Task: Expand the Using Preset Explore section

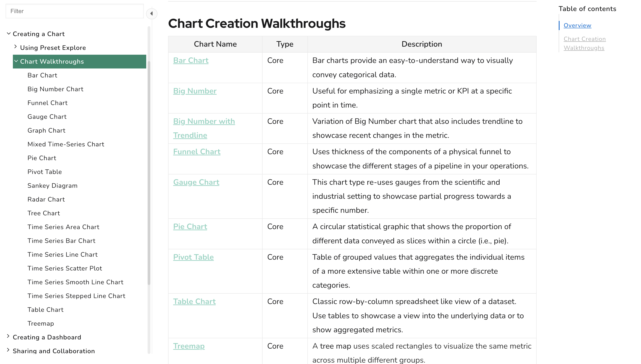Action: click(15, 47)
